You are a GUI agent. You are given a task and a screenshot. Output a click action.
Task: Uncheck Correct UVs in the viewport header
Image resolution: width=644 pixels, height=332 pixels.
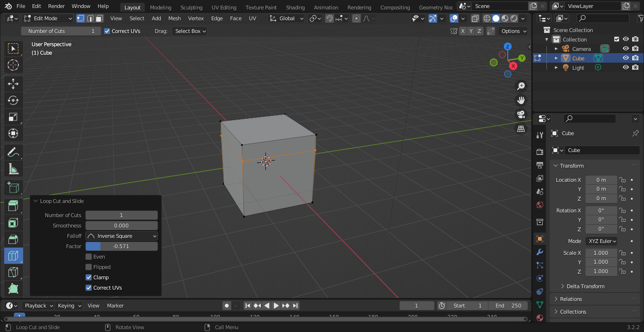pyautogui.click(x=107, y=31)
